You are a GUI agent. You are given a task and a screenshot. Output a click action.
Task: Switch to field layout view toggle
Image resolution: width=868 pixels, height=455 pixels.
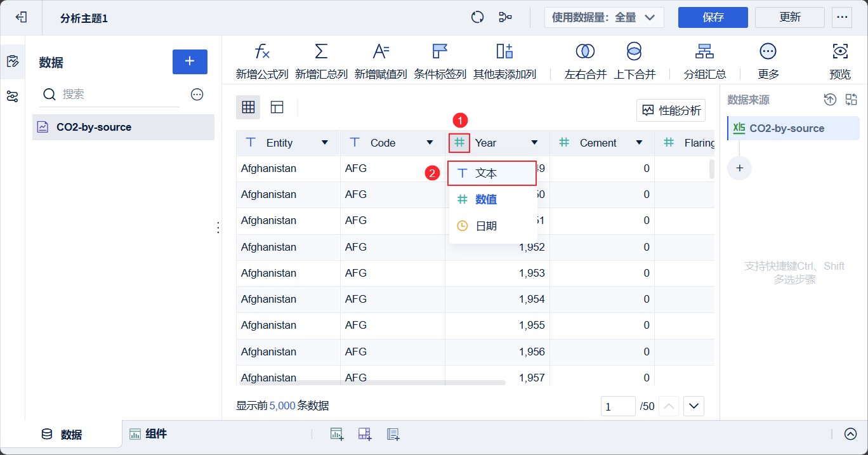click(x=277, y=107)
